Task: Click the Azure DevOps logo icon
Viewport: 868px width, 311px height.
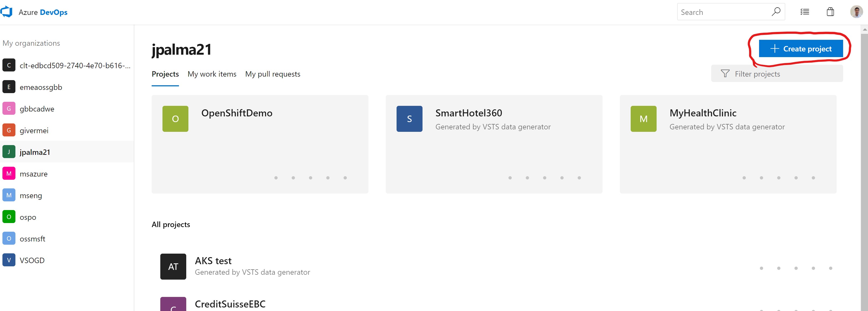Action: [x=7, y=12]
